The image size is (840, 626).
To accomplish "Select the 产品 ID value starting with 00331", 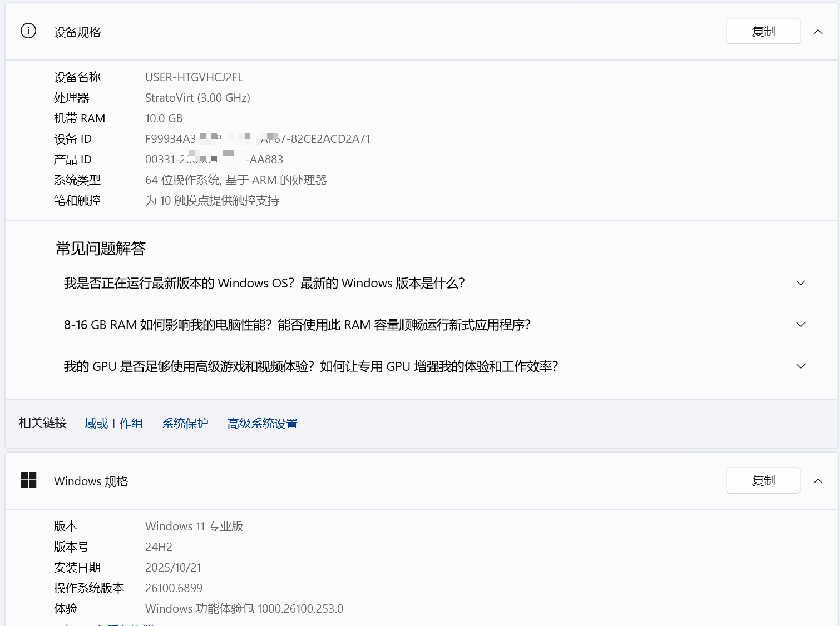I will click(x=214, y=160).
